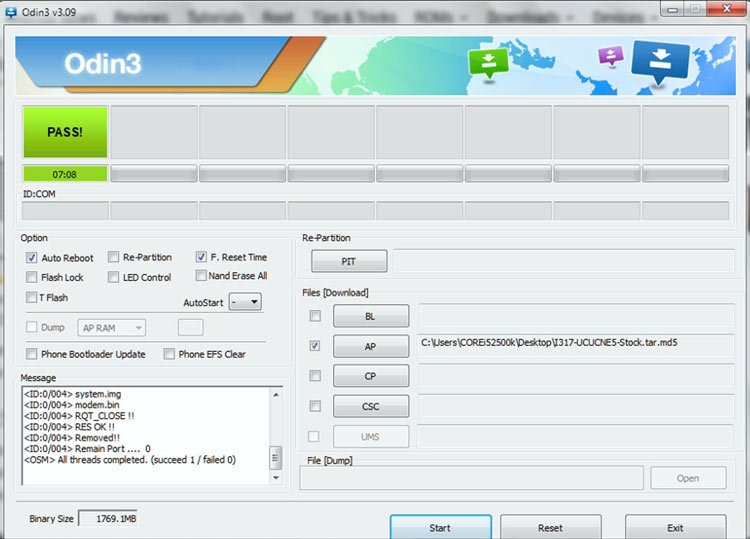The height and width of the screenshot is (539, 750).
Task: Tick the checkbox beside CP button
Action: [x=315, y=375]
